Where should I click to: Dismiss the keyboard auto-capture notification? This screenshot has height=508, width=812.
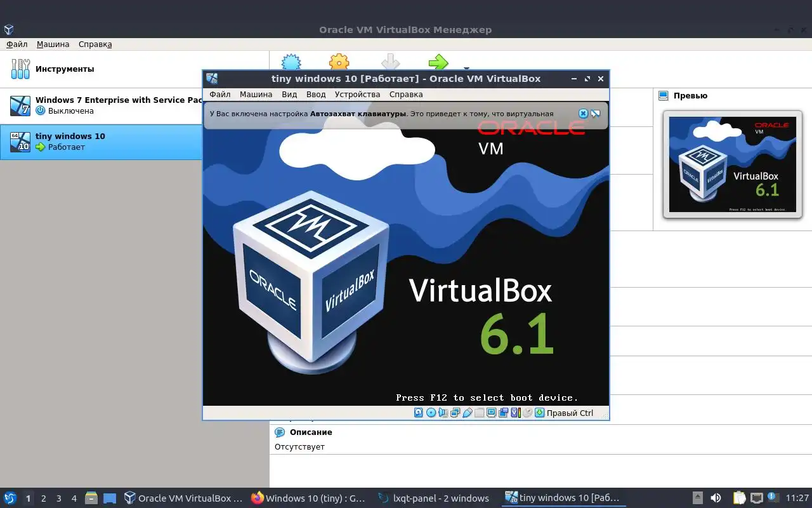583,114
